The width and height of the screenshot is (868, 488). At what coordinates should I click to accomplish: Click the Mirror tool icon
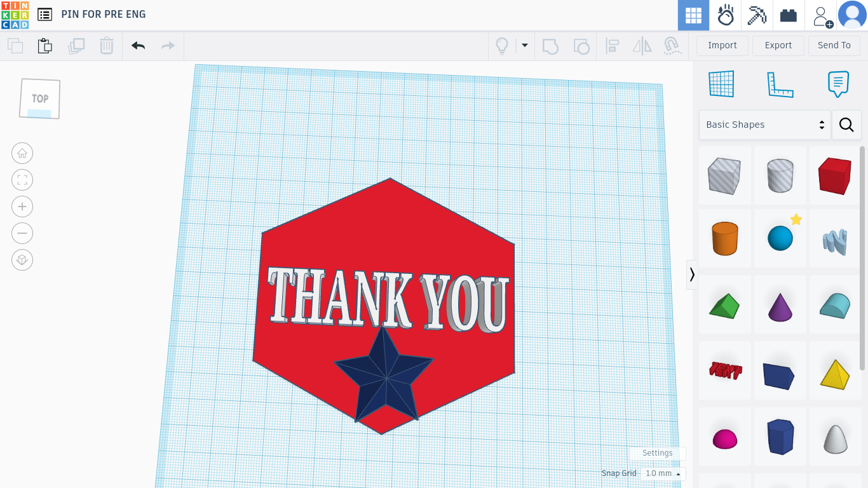(642, 46)
